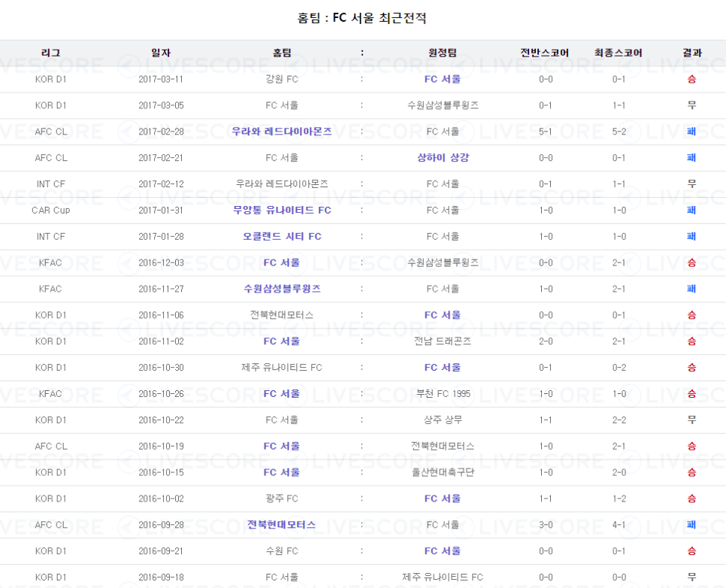
Task: Click date 2017-03-11
Action: click(x=161, y=79)
